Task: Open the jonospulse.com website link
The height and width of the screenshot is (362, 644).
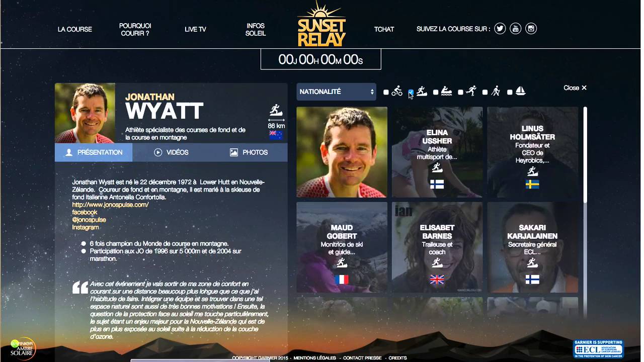Action: (x=110, y=205)
